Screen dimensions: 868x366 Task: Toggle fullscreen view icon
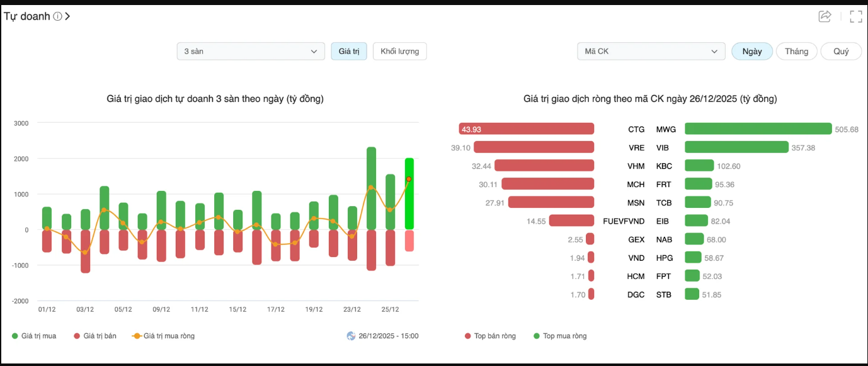(x=855, y=16)
